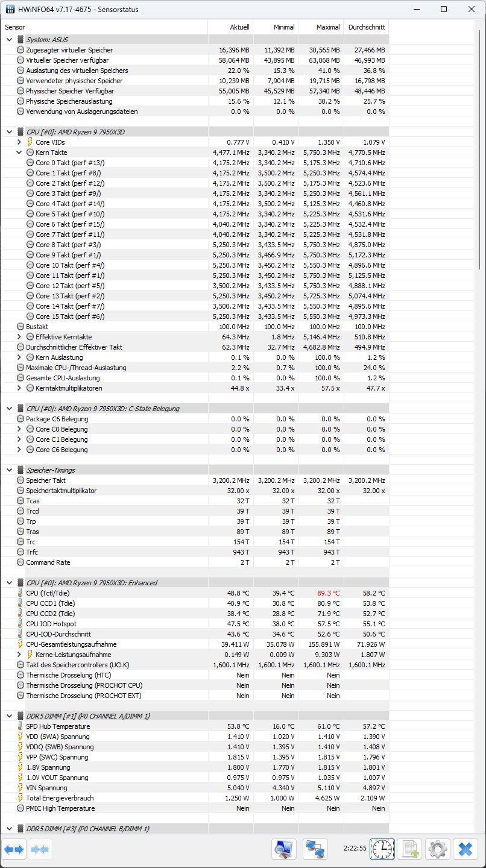Reset the elapsed time clock icon
Viewport: 486px width, 868px height.
click(x=382, y=849)
